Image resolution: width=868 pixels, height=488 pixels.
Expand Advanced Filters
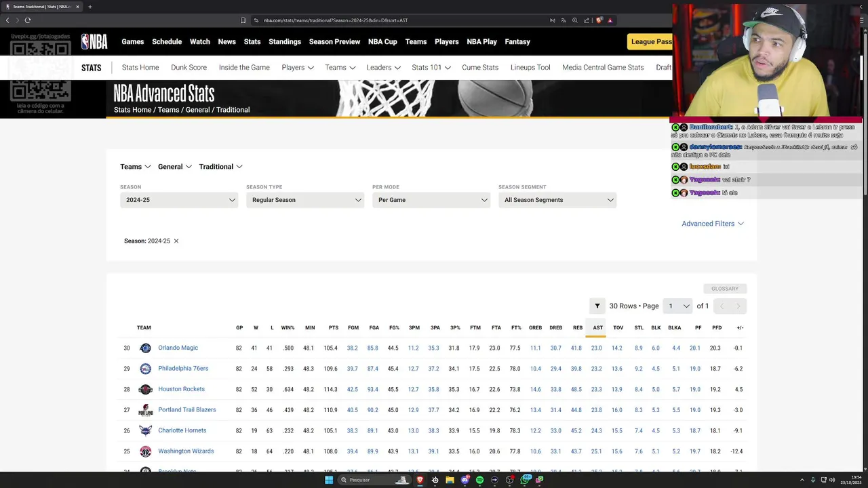pos(713,224)
